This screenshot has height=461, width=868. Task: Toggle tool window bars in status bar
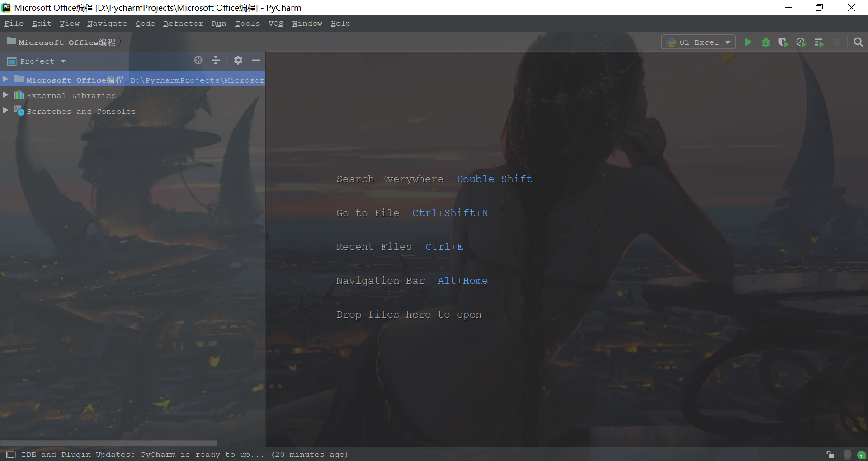coord(11,454)
